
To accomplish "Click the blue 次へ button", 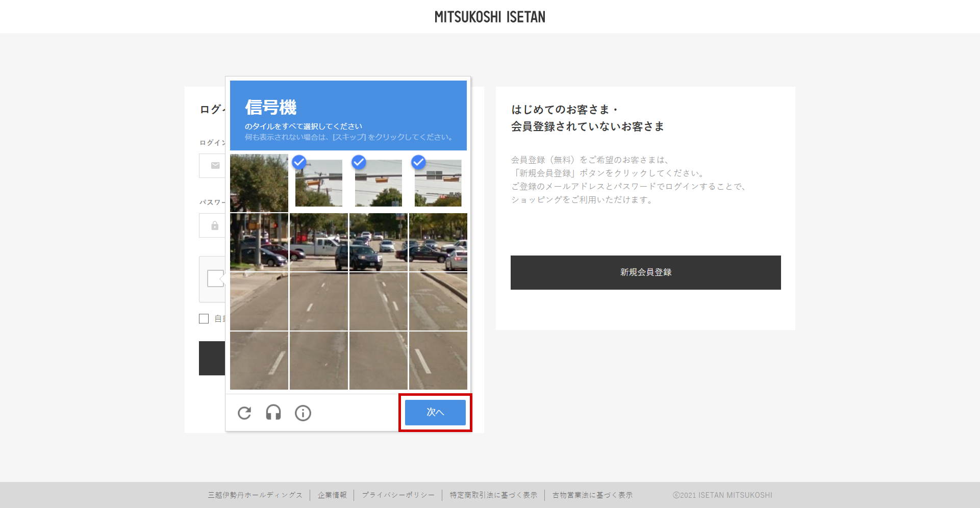I will click(435, 412).
